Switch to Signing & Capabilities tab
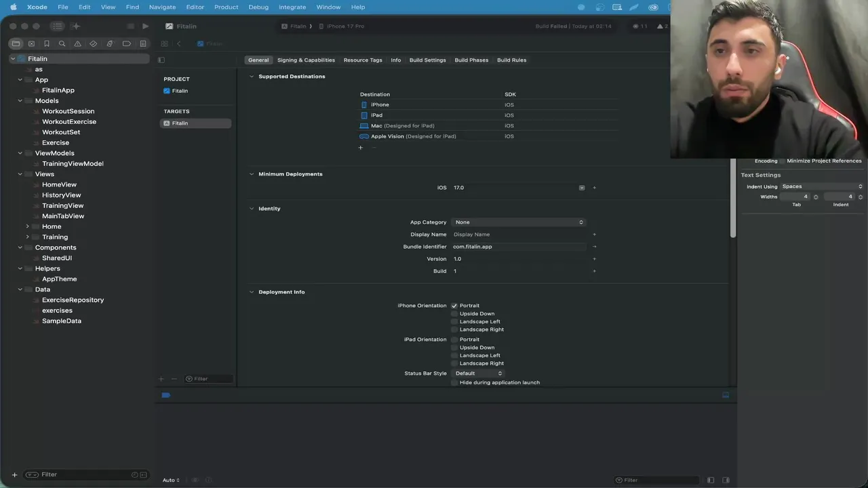Image resolution: width=868 pixels, height=488 pixels. pos(306,60)
